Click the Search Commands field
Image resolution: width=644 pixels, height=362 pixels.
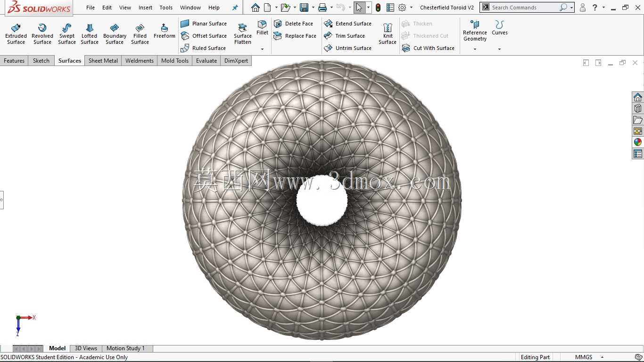click(x=523, y=8)
